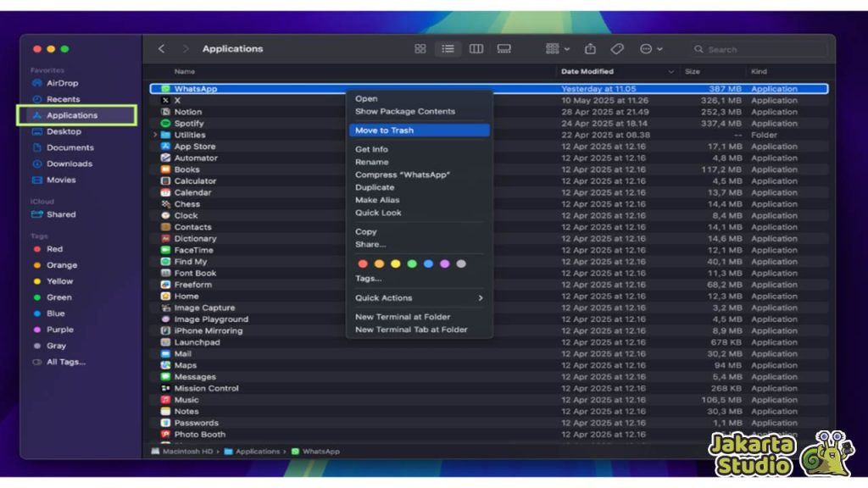Viewport: 868px width, 488px height.
Task: Click Macintosh HD in the path bar
Action: 182,452
